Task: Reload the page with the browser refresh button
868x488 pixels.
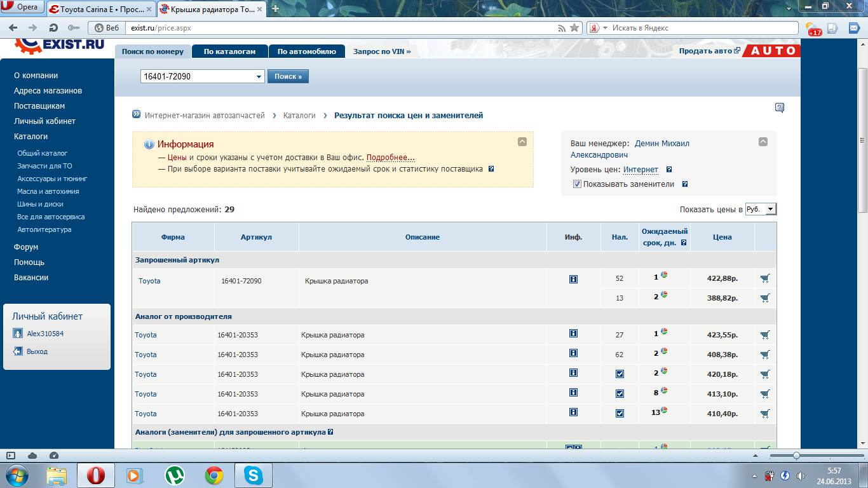Action: pos(53,28)
